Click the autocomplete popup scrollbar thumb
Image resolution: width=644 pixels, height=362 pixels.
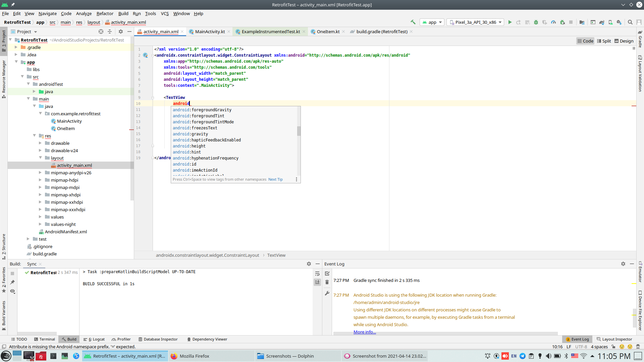(x=299, y=131)
